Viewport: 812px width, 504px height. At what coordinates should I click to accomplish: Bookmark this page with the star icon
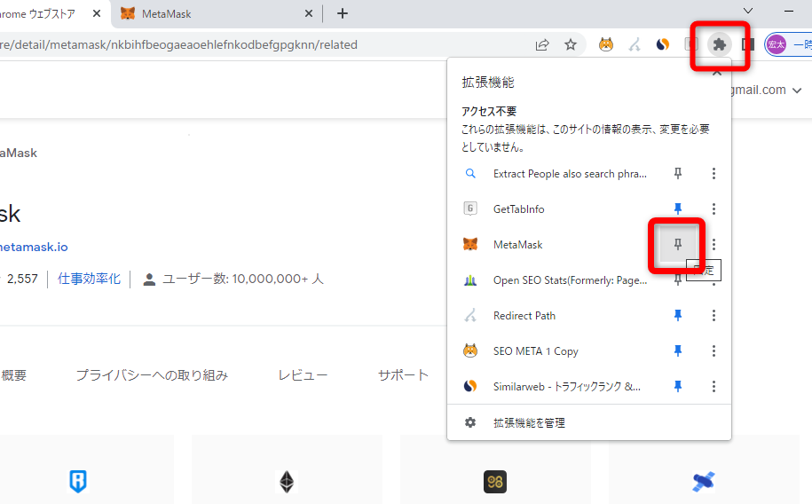click(x=571, y=44)
